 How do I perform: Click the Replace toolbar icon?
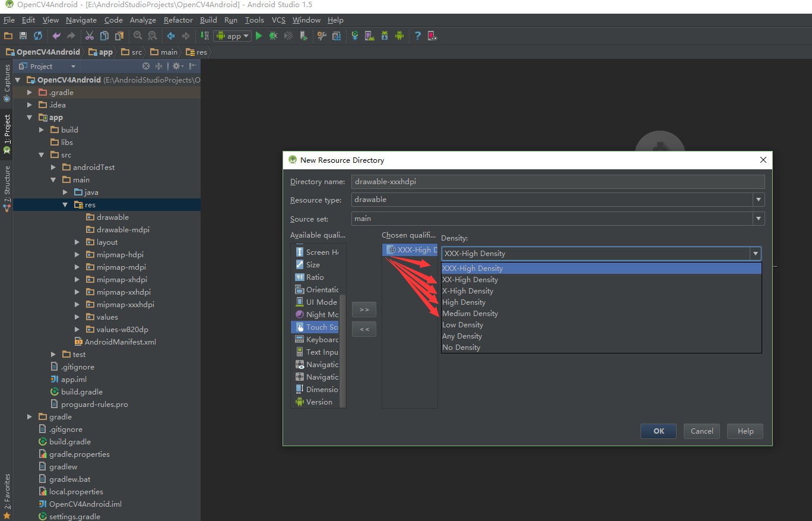click(153, 36)
